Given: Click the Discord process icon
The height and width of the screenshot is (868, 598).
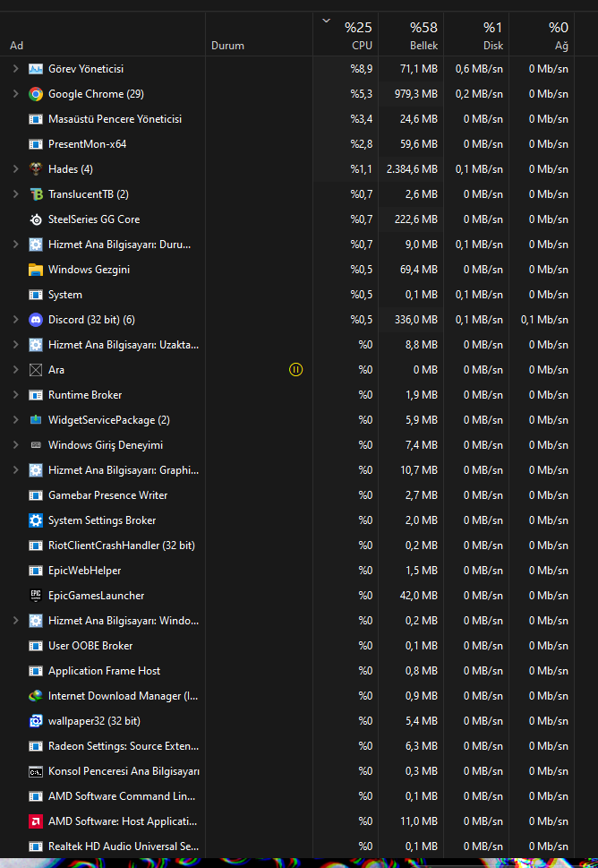Looking at the screenshot, I should (x=36, y=320).
